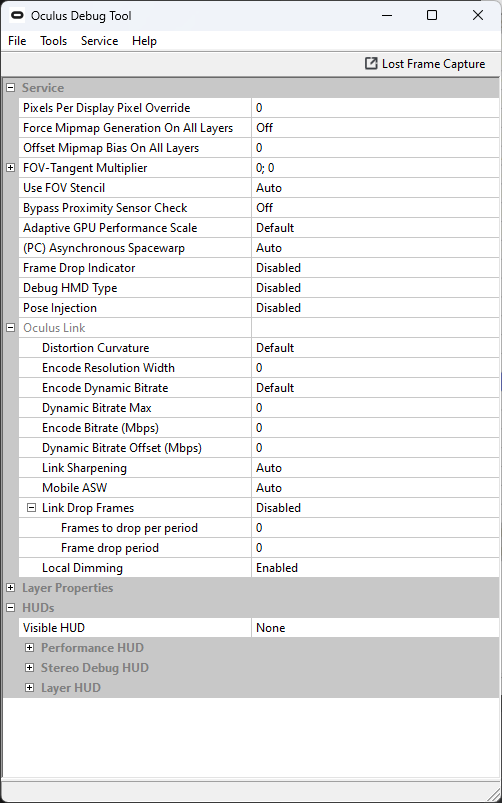Edit Dynamic Bitrate Offset (Mbps) value

(x=375, y=448)
